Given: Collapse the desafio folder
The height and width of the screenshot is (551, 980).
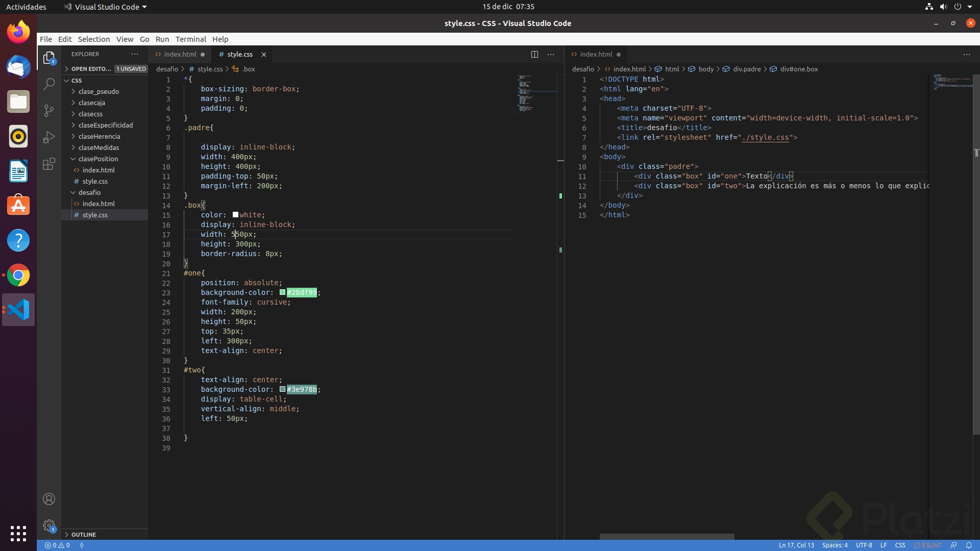Looking at the screenshot, I should coord(105,192).
